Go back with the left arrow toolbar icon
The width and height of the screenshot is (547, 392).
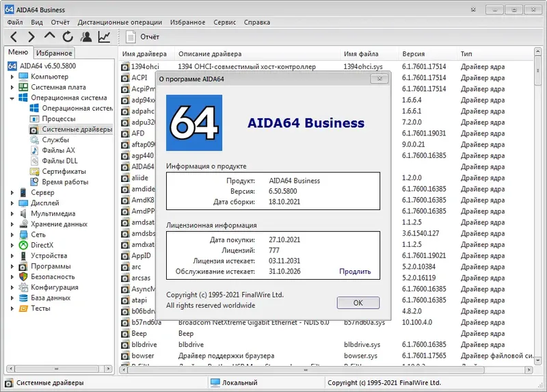click(x=14, y=37)
